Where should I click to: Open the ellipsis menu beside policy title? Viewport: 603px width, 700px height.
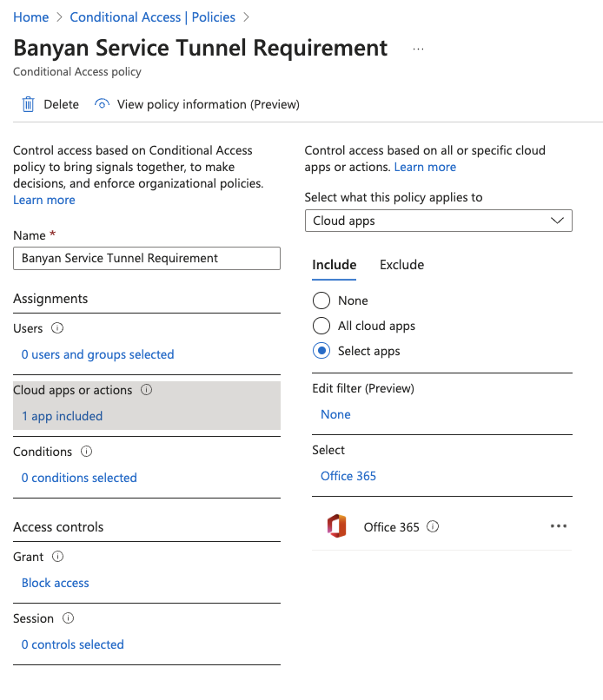coord(418,49)
